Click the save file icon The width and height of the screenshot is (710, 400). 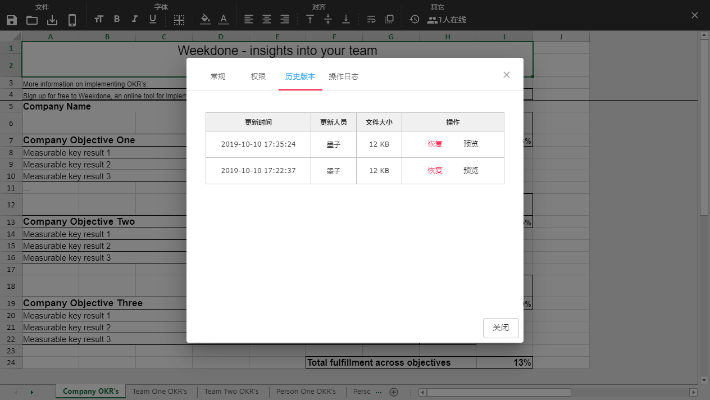click(12, 19)
